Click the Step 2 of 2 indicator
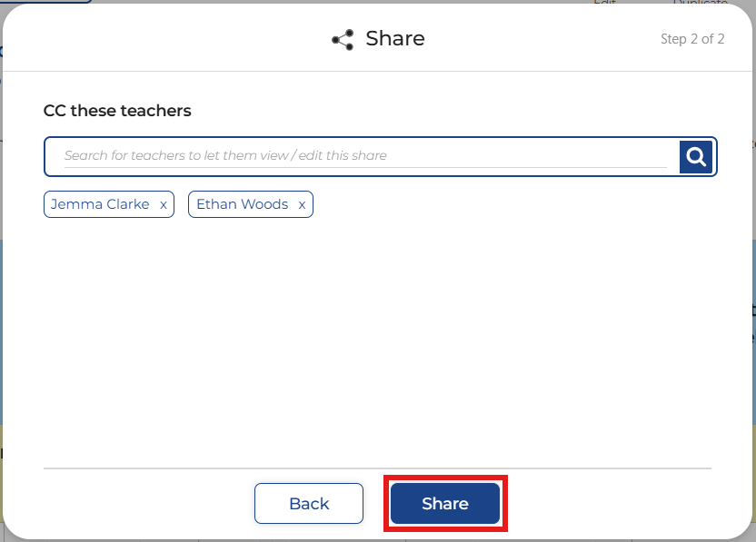The width and height of the screenshot is (756, 542). 692,39
